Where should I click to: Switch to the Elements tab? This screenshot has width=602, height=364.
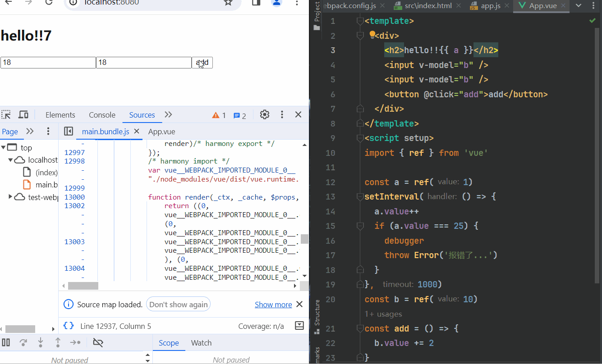click(60, 115)
